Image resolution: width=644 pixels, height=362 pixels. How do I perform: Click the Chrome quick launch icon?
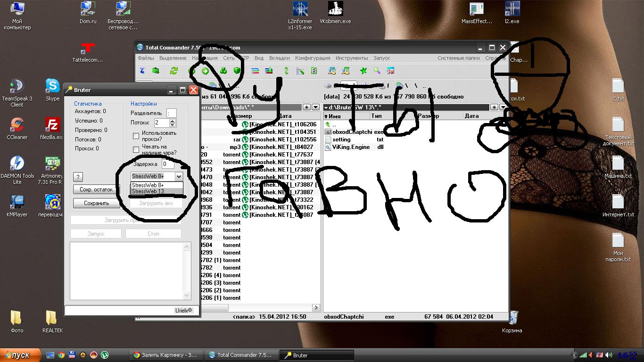coord(61,355)
